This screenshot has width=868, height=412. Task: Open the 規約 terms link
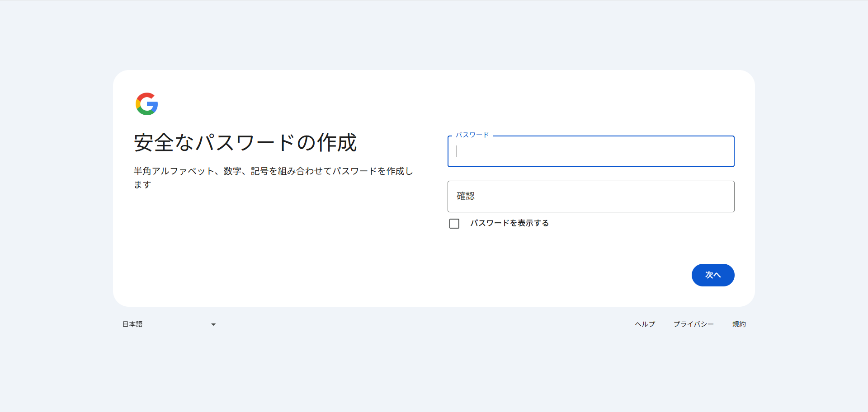(x=739, y=324)
